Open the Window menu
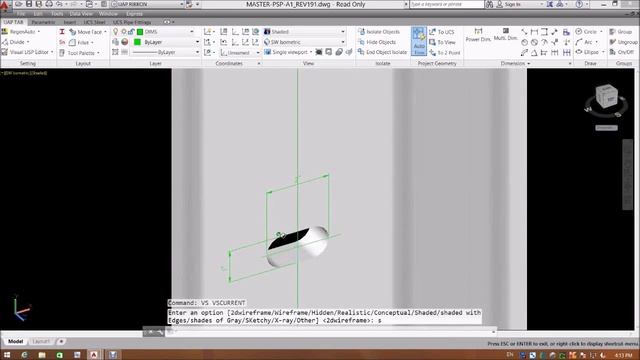The width and height of the screenshot is (640, 360). (x=108, y=13)
